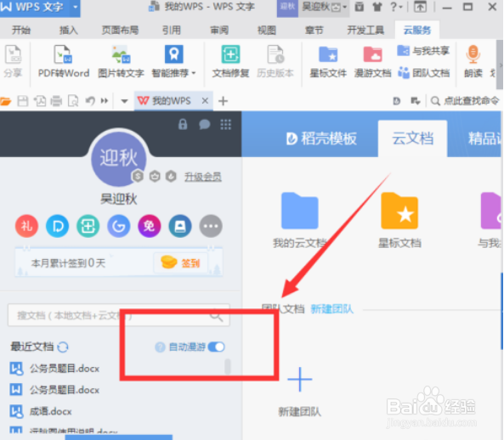The image size is (504, 440).
Task: Click the recent documents list scrollbar
Action: coord(227,366)
